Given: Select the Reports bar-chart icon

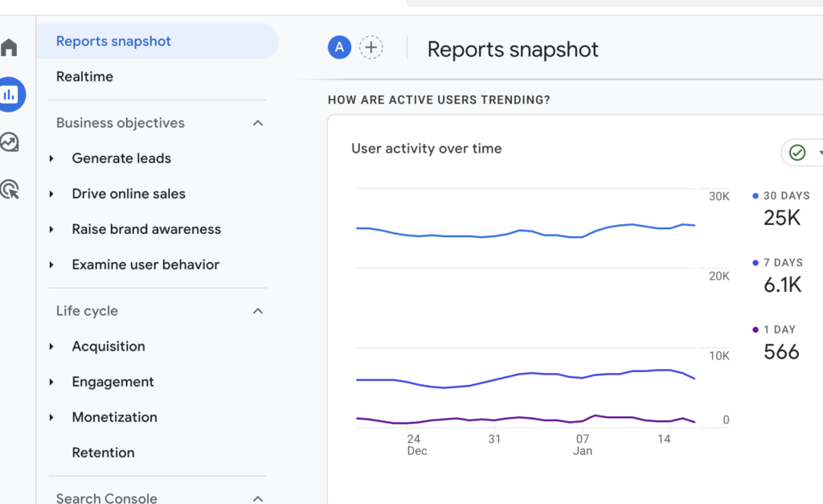Looking at the screenshot, I should 10,95.
